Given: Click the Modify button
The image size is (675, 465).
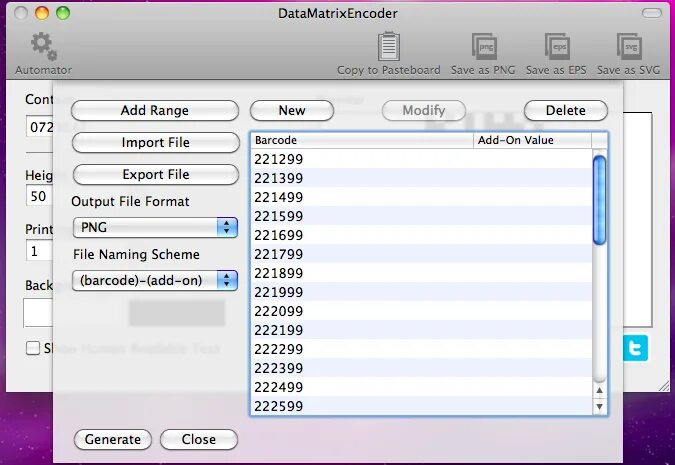Looking at the screenshot, I should coord(424,111).
